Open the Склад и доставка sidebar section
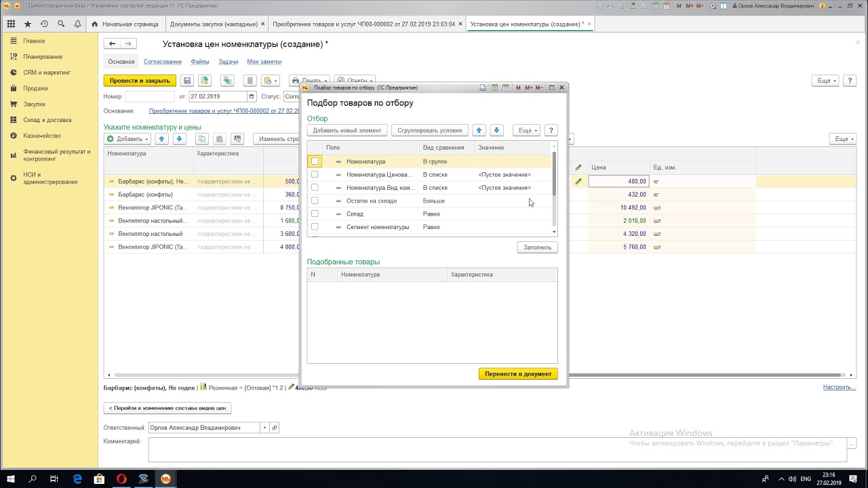 coord(47,120)
